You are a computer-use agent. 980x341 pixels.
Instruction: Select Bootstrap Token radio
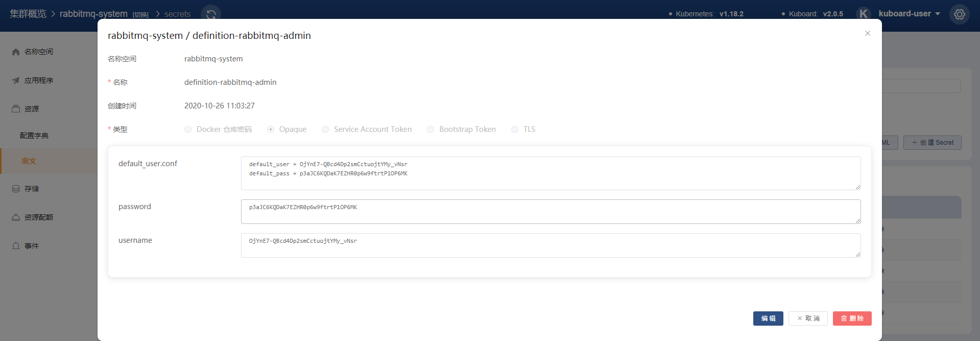(x=431, y=129)
